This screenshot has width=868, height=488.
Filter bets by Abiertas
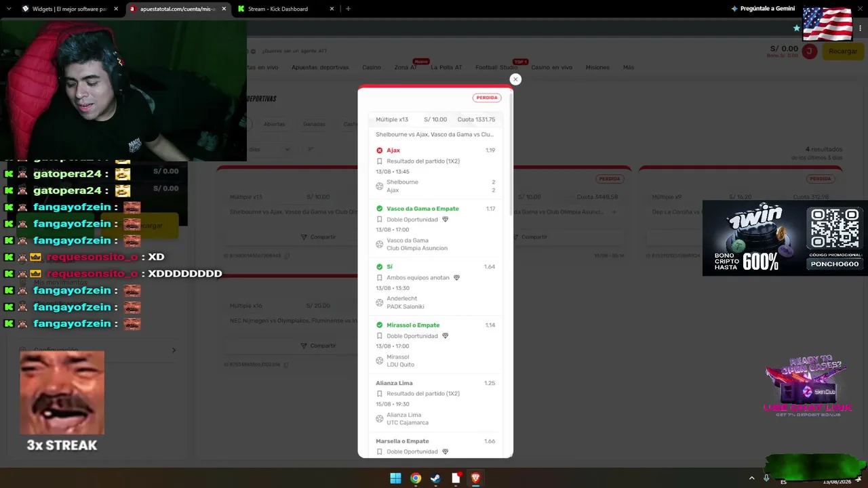coord(275,124)
